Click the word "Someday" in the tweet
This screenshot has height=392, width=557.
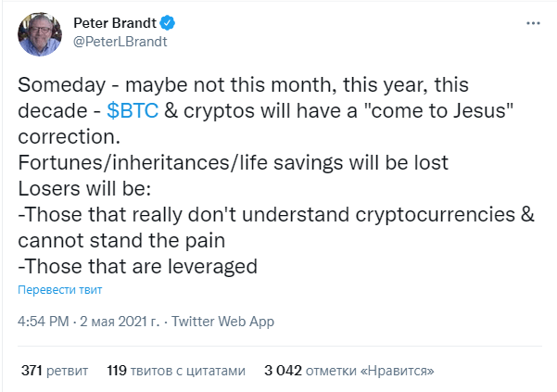tap(62, 85)
